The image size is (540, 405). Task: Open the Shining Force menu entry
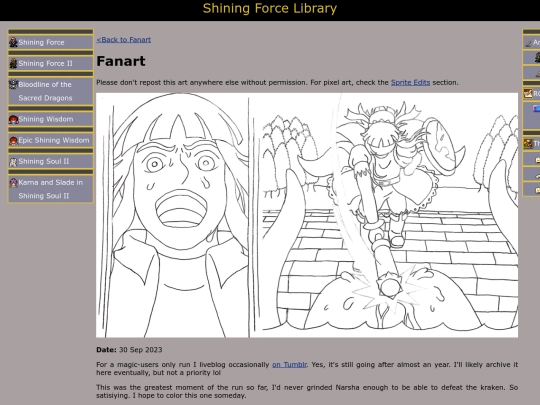[x=51, y=42]
